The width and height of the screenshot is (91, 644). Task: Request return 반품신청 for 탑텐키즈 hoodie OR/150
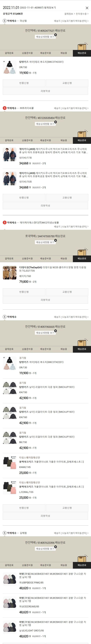pos(24,83)
